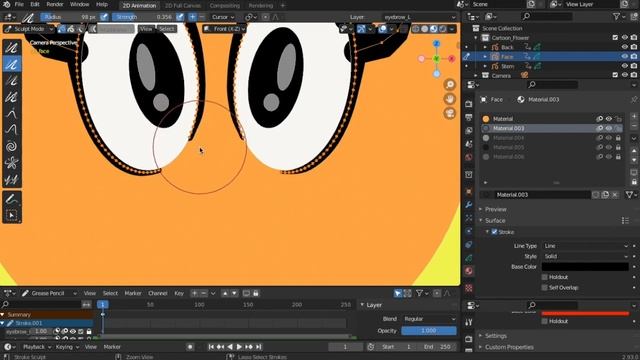Unlock Material.005 via its lock icon
Image resolution: width=640 pixels, height=360 pixels.
tap(618, 147)
